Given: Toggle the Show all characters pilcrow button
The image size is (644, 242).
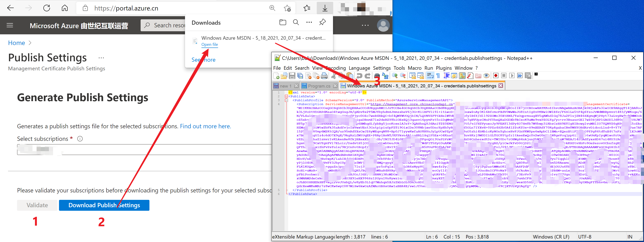Looking at the screenshot, I should coord(438,75).
